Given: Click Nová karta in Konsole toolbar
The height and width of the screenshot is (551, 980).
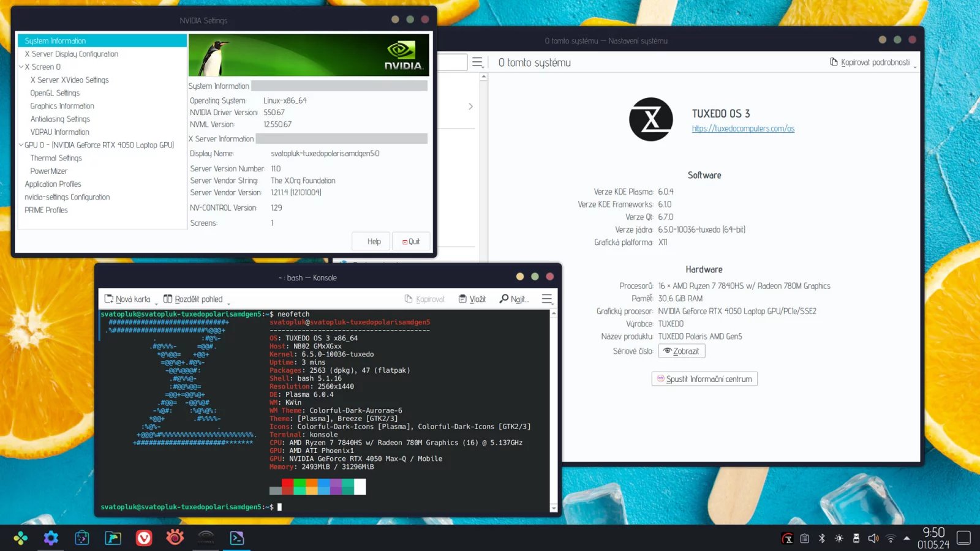Looking at the screenshot, I should coord(127,299).
